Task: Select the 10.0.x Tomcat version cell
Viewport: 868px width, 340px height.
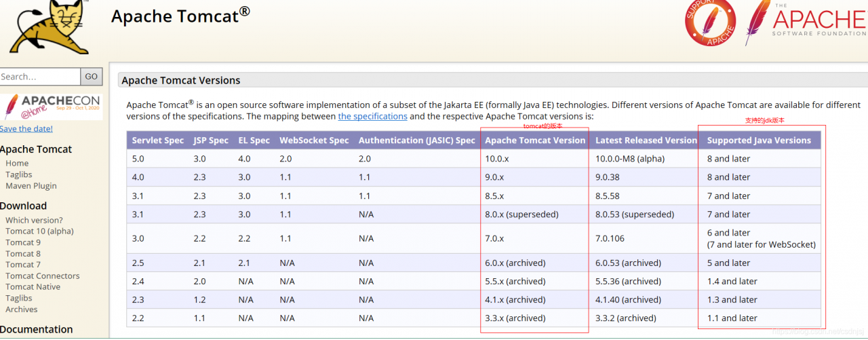Action: click(535, 159)
